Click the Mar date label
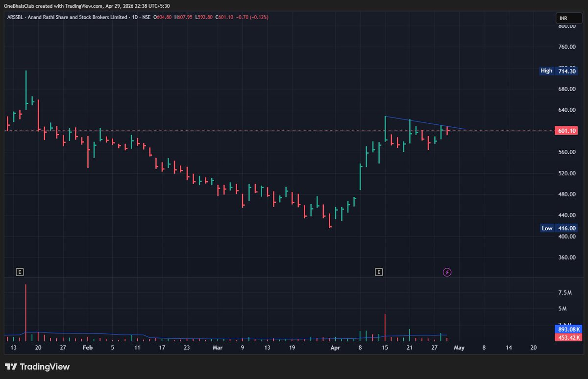The width and height of the screenshot is (588, 379). (218, 348)
